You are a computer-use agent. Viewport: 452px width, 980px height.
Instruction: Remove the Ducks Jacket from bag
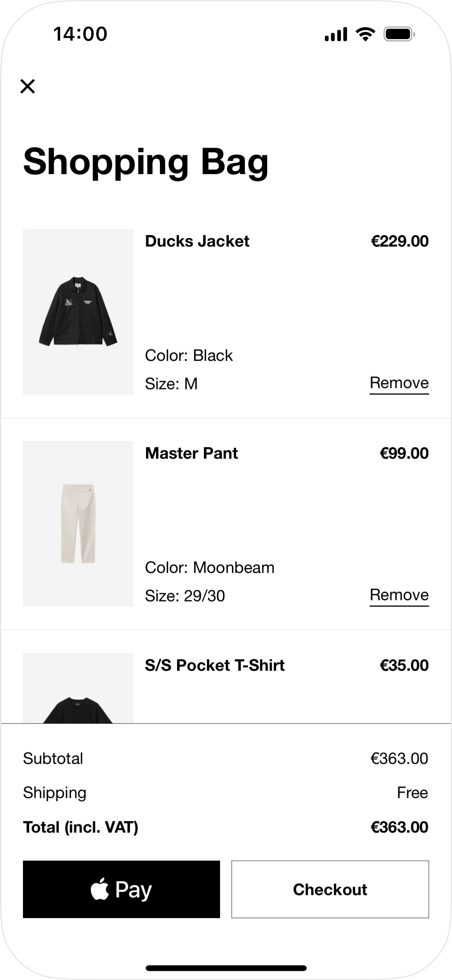399,383
